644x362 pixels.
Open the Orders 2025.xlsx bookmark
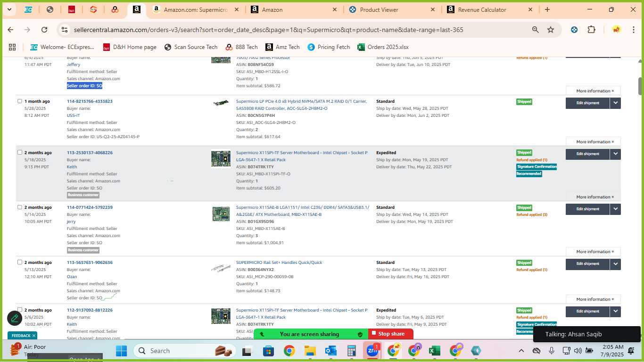(383, 47)
